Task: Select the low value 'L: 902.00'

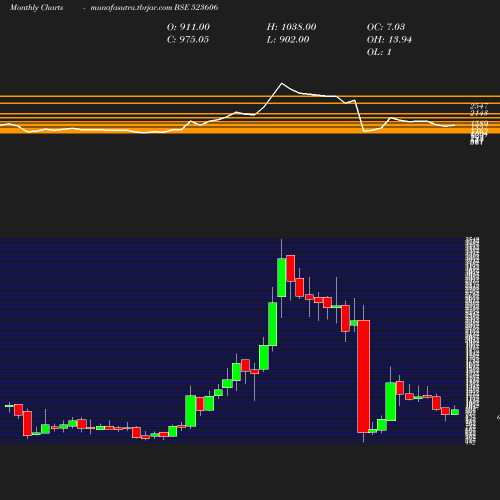Action: (288, 40)
